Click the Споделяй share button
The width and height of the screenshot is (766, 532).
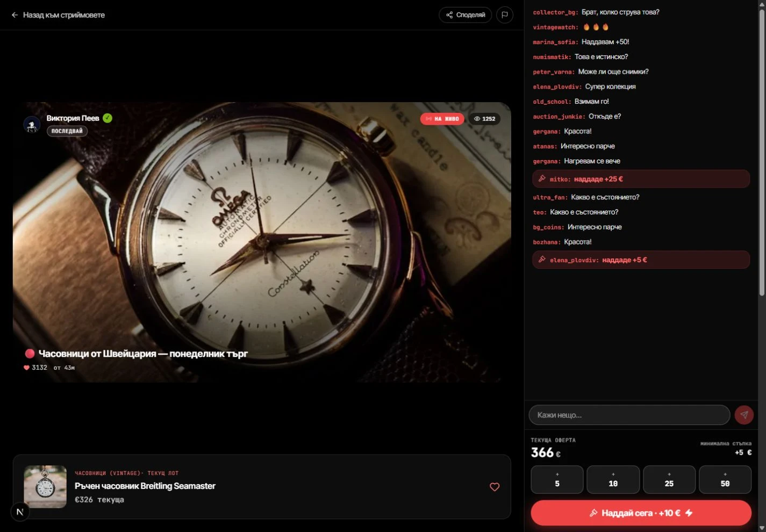pos(466,15)
